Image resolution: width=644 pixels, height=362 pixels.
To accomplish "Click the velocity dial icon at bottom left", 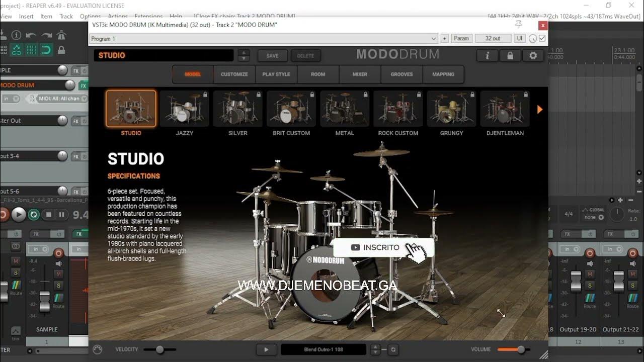I will pyautogui.click(x=98, y=349).
